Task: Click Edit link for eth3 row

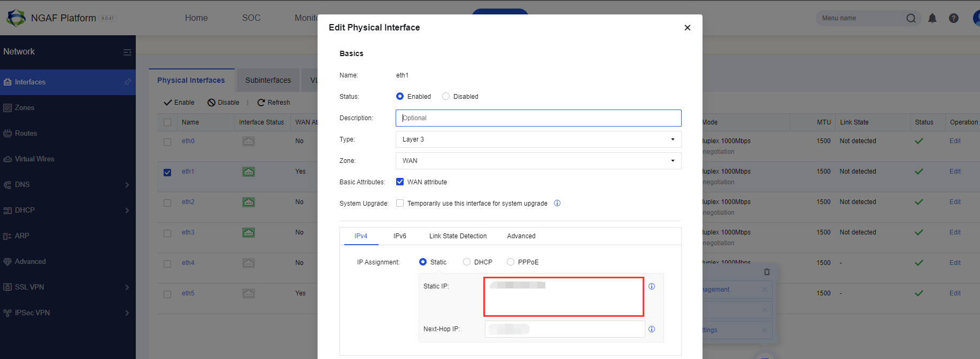Action: click(955, 232)
